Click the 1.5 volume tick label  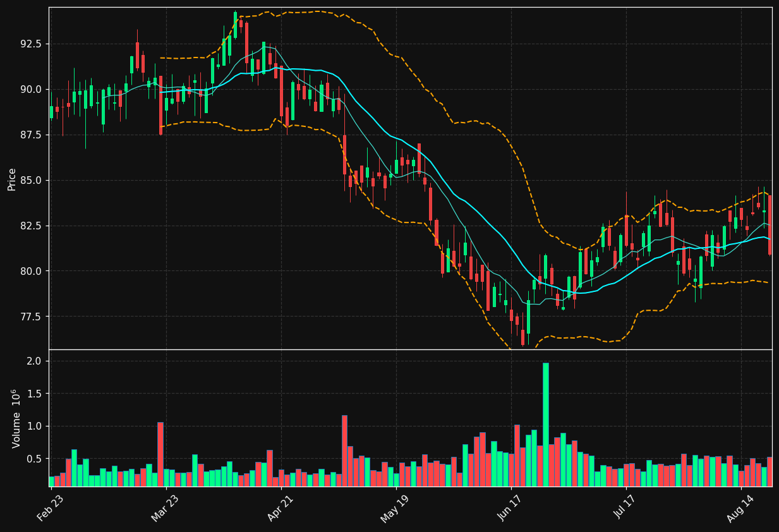(x=34, y=394)
